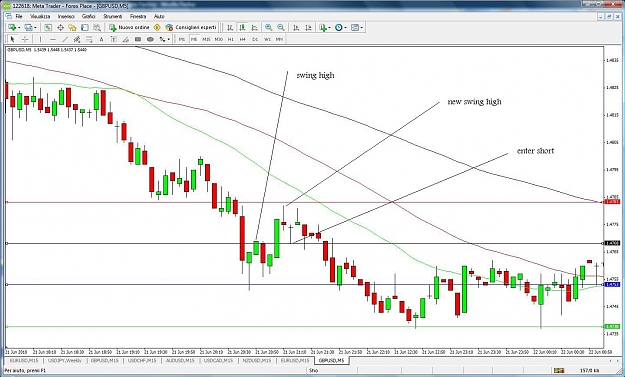The height and width of the screenshot is (377, 625).
Task: Select the trendline drawing tool
Action: 65,39
